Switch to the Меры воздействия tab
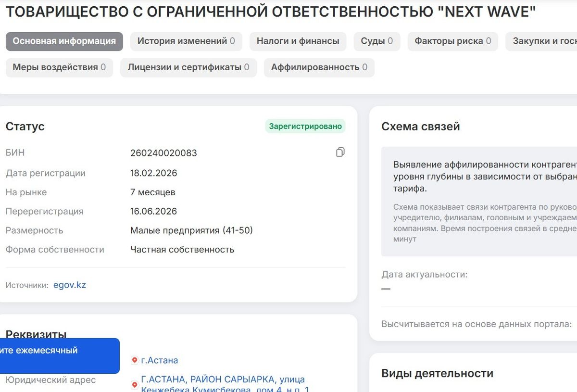Viewport: 577px width, 392px height. click(59, 67)
